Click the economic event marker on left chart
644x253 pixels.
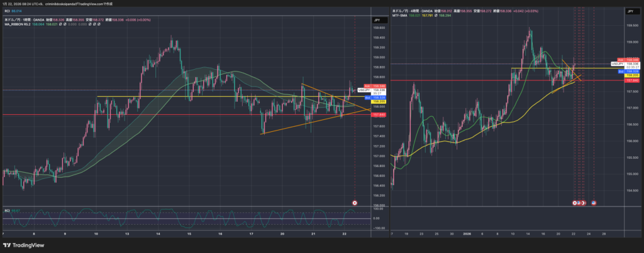pyautogui.click(x=355, y=203)
